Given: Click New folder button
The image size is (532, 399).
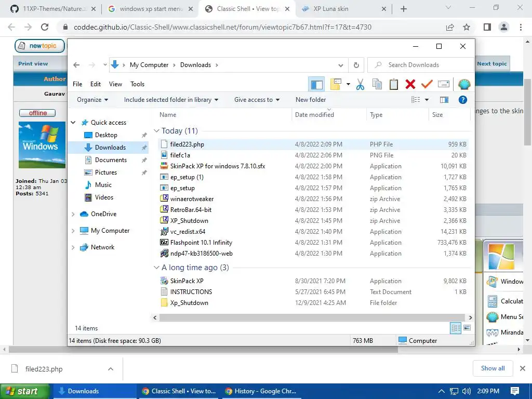Looking at the screenshot, I should [311, 100].
